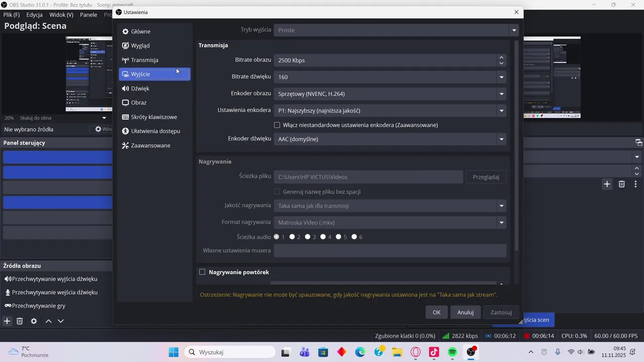Go to the Obraz settings category
The width and height of the screenshot is (644, 362).
pyautogui.click(x=154, y=103)
